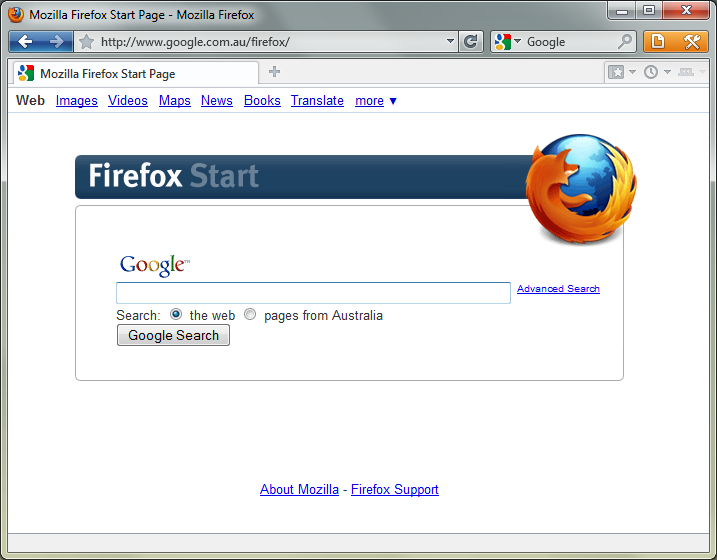Click the Firefox globe logo on page

pos(581,188)
